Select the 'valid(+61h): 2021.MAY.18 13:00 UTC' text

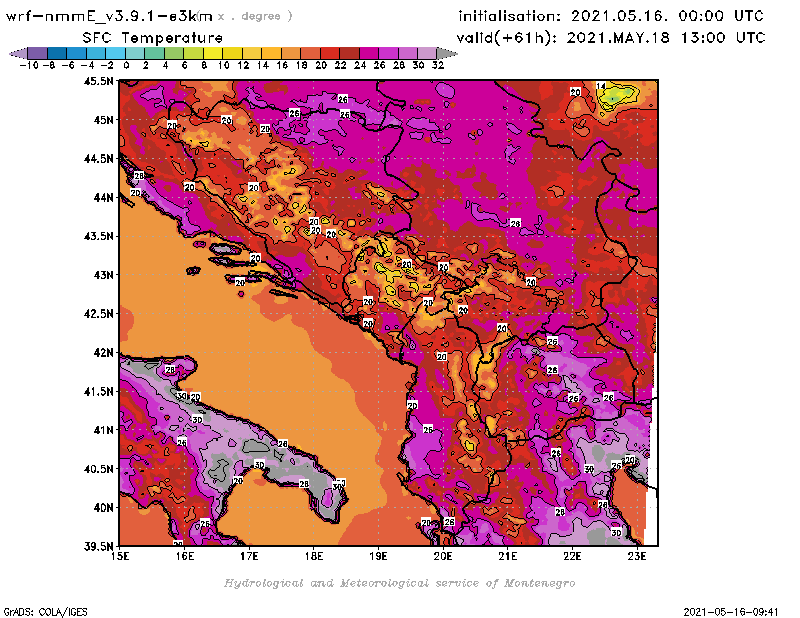[x=611, y=38]
